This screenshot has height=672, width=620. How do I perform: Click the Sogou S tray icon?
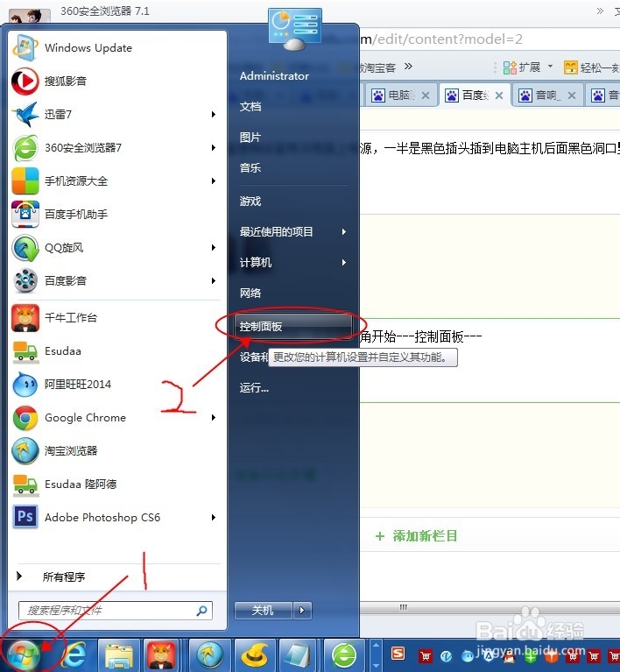pyautogui.click(x=398, y=654)
